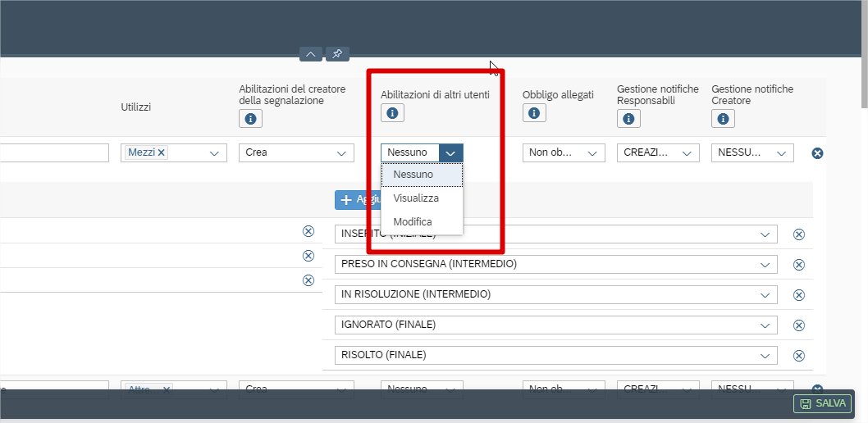Open info for Abilitazioni di altri utenti

[x=392, y=113]
